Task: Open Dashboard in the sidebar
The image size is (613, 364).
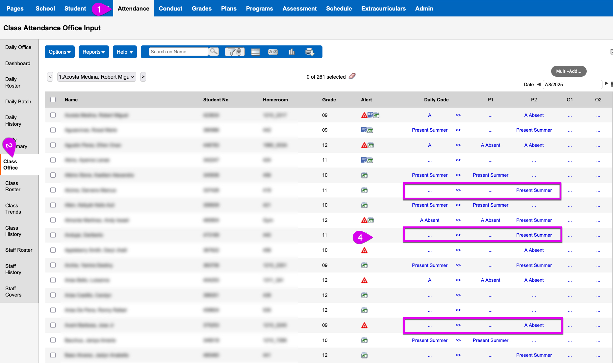Action: point(18,64)
